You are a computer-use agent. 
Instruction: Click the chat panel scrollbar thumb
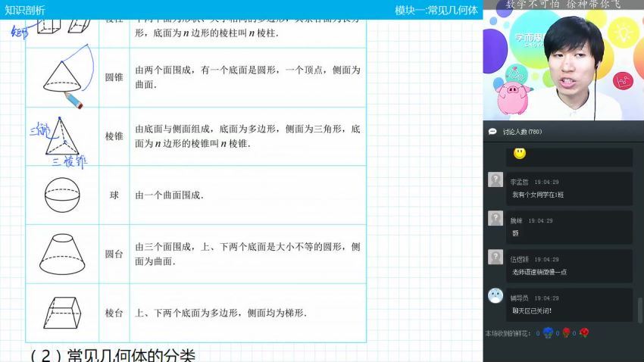click(x=640, y=311)
